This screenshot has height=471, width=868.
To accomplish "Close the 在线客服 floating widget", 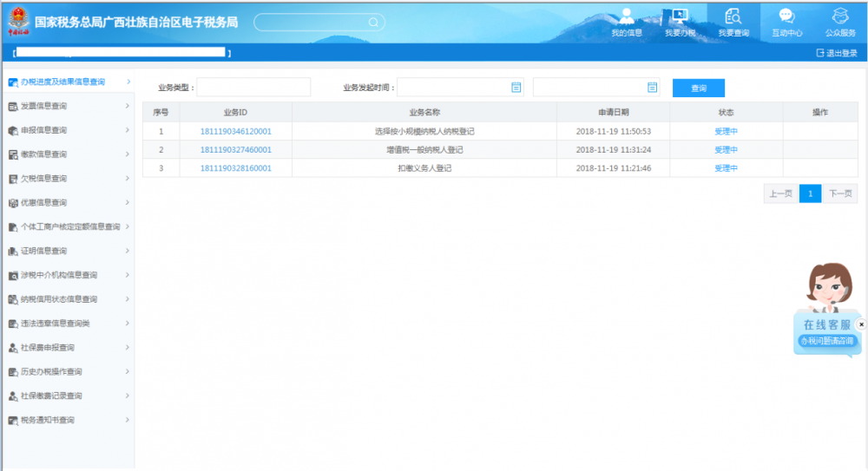I will tap(861, 324).
